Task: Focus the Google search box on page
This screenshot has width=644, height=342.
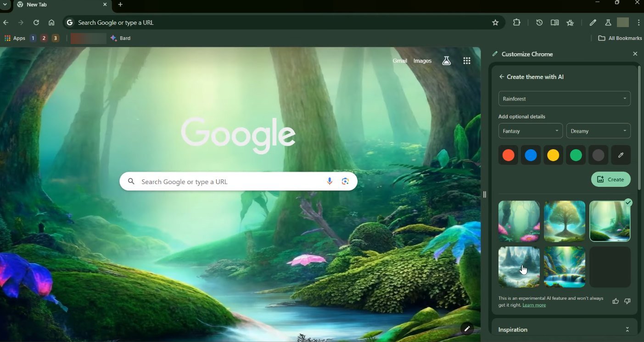Action: click(x=238, y=181)
